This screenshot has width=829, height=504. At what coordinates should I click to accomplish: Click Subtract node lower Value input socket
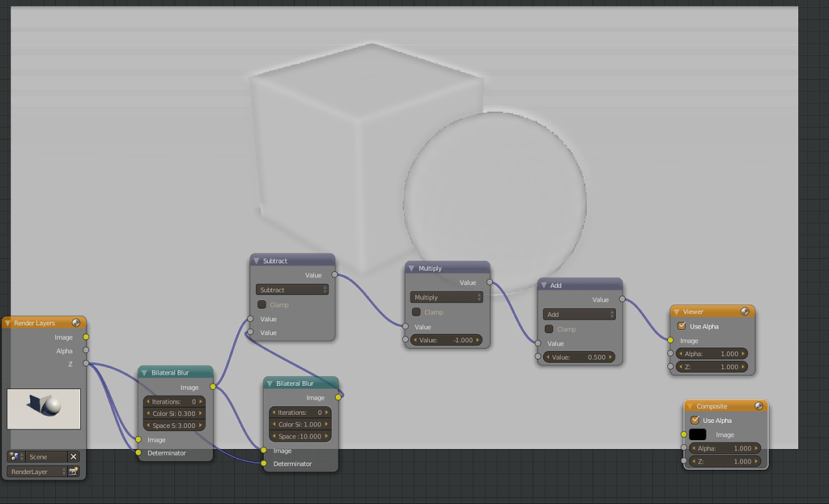[250, 332]
